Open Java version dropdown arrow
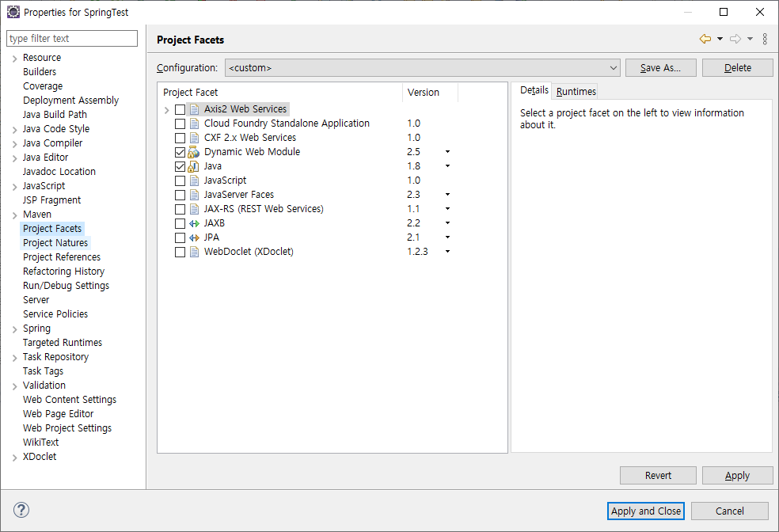Image resolution: width=779 pixels, height=532 pixels. 447,166
